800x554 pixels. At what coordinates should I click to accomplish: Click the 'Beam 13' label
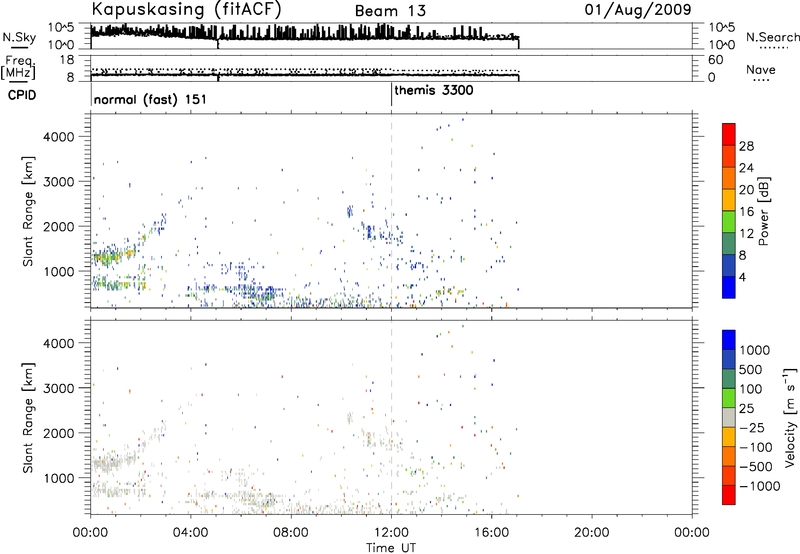(390, 11)
